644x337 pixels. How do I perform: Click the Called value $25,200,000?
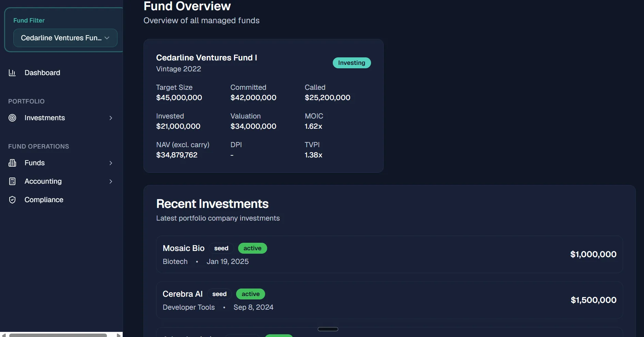(327, 98)
